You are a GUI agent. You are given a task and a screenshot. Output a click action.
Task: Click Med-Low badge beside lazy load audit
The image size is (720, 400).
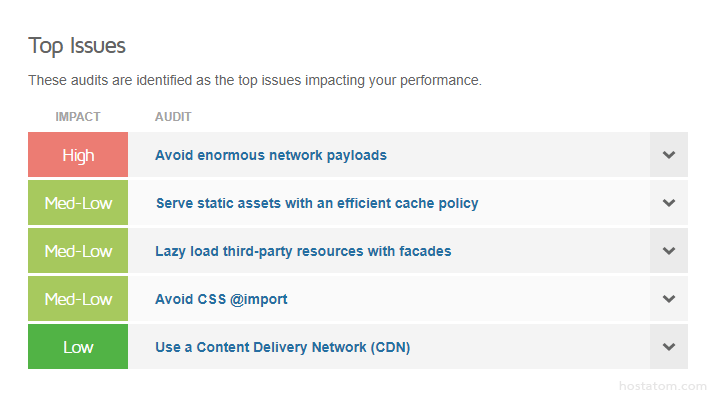[78, 251]
